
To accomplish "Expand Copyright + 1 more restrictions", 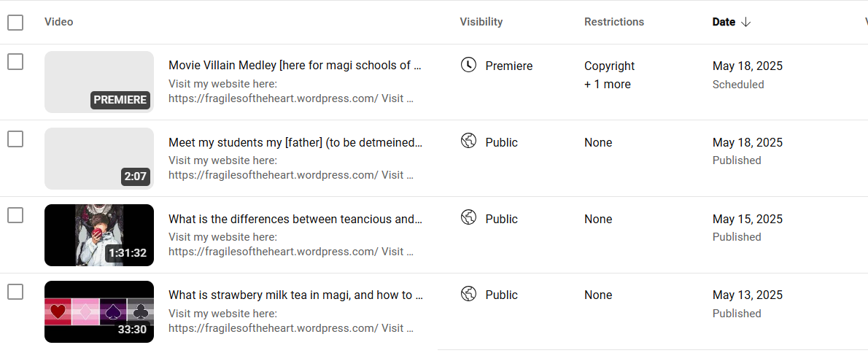I will coord(610,74).
